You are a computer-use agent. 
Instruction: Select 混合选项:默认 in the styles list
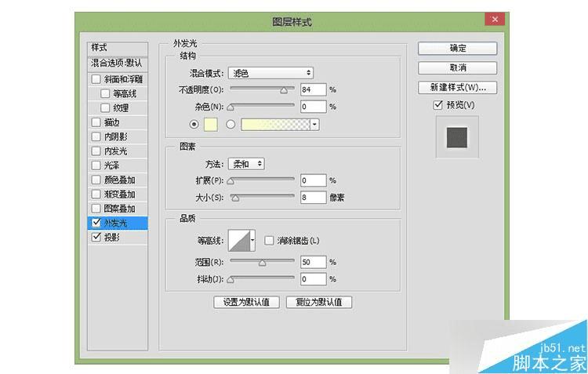coord(118,63)
